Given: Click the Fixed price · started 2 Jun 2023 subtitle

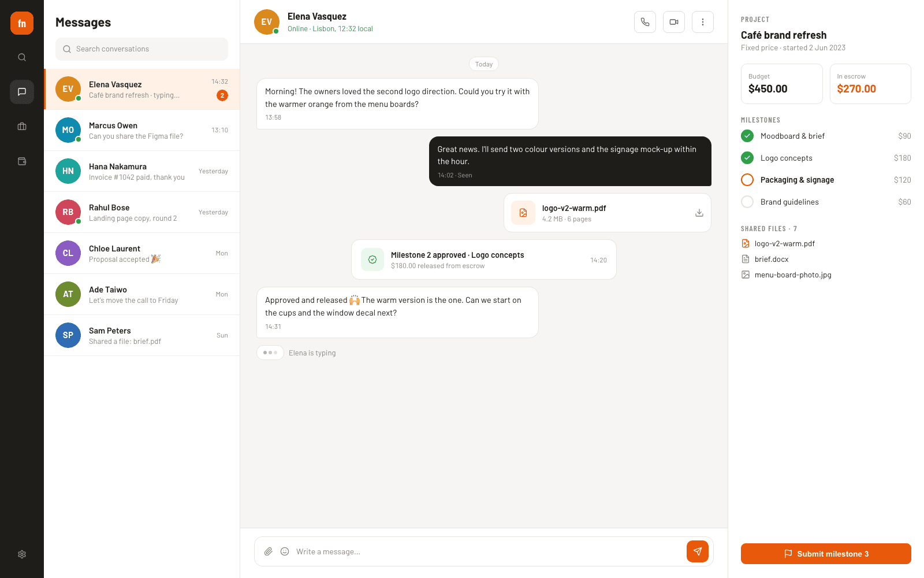Looking at the screenshot, I should coord(793,48).
